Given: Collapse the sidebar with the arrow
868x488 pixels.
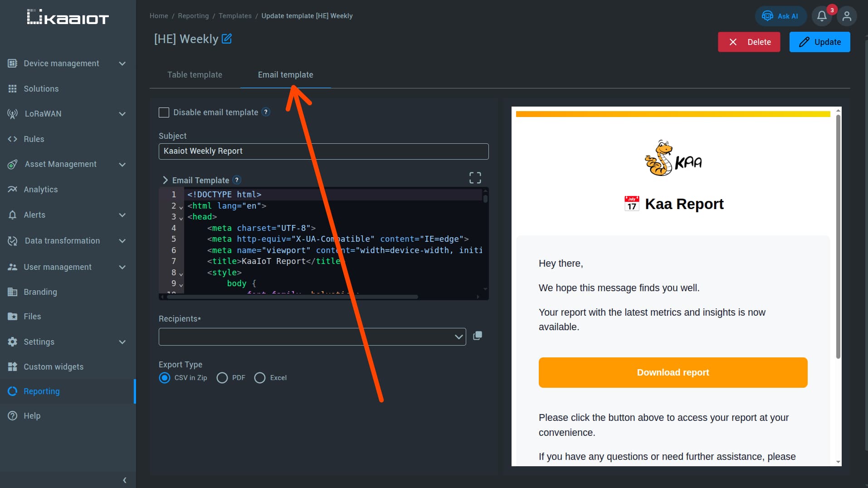Looking at the screenshot, I should [125, 480].
